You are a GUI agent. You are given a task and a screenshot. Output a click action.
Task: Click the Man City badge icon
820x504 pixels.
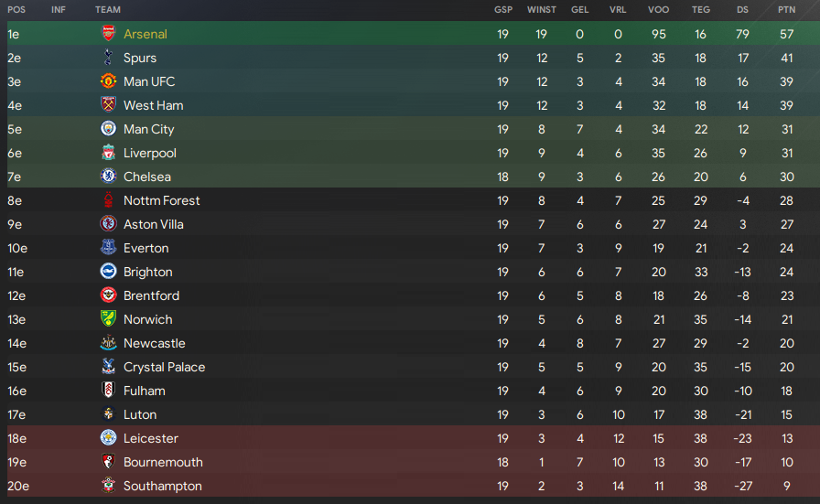click(108, 129)
